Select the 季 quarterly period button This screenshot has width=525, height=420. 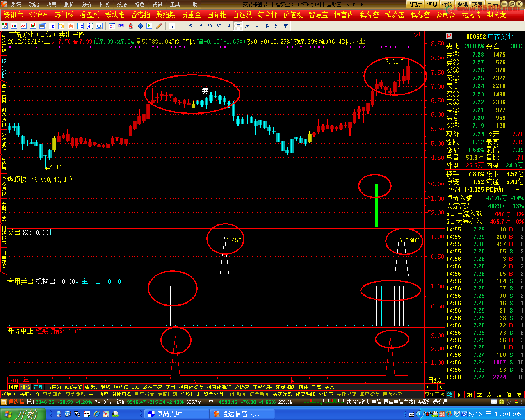[x=276, y=26]
